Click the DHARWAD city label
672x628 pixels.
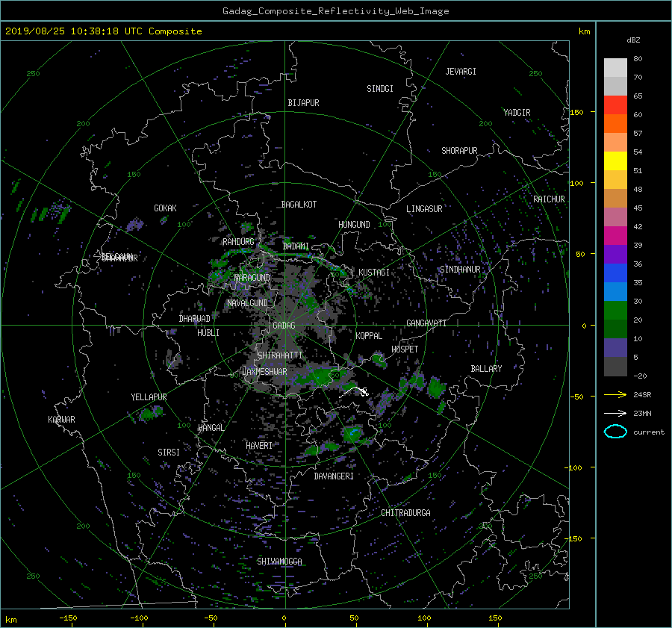click(195, 319)
